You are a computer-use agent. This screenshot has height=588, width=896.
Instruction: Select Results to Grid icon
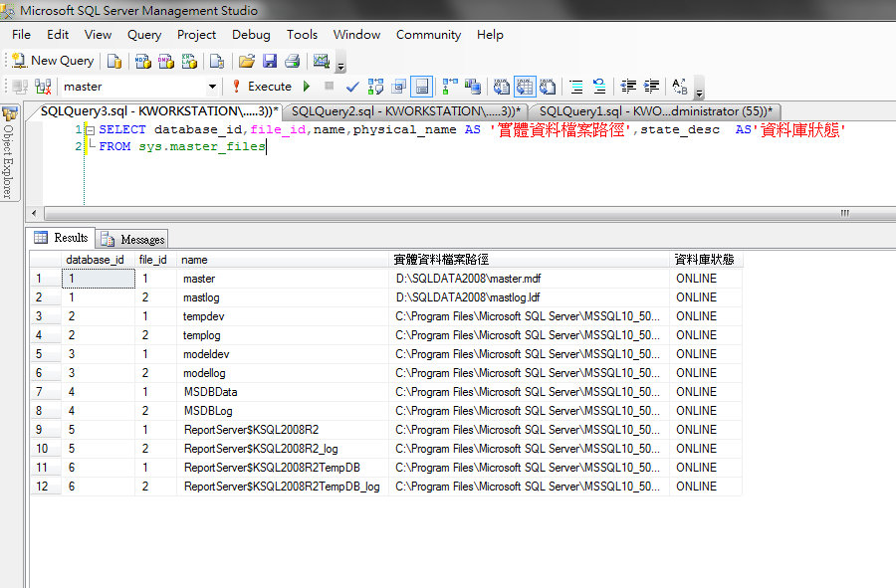(525, 87)
